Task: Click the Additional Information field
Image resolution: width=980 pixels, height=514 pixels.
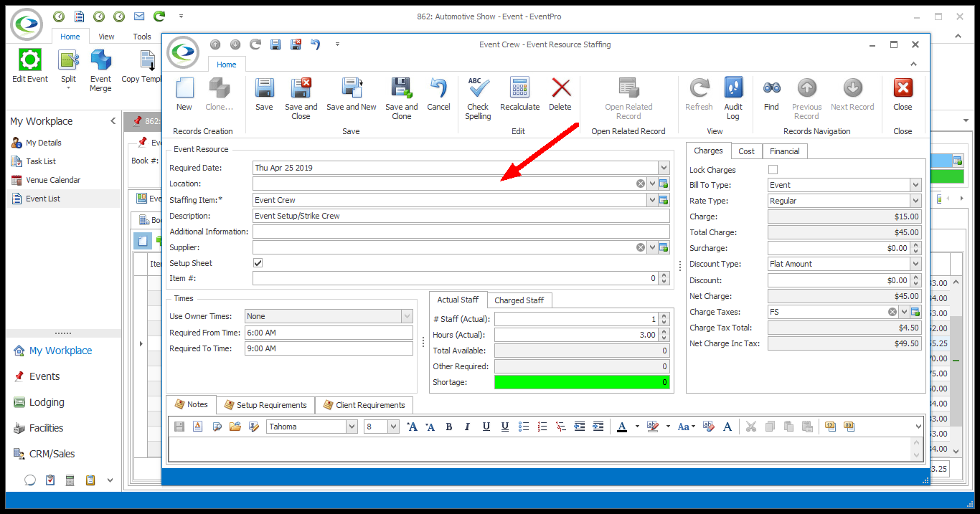Action: click(x=461, y=232)
